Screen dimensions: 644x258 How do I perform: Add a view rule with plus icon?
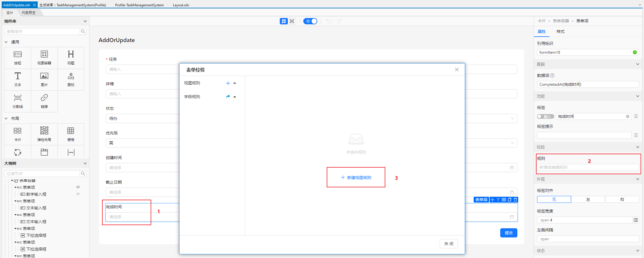(228, 83)
